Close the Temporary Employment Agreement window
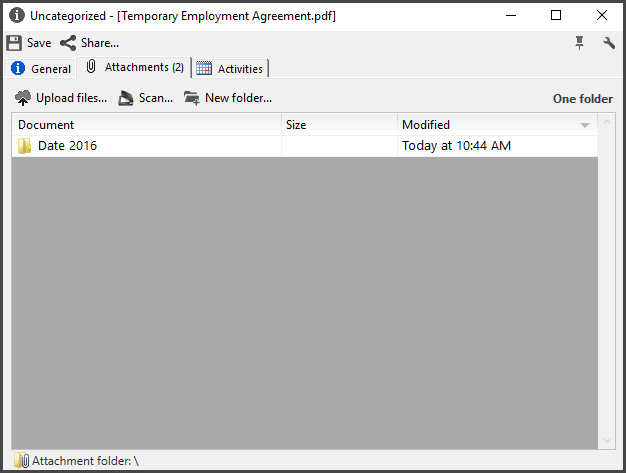The image size is (626, 473). coord(602,16)
